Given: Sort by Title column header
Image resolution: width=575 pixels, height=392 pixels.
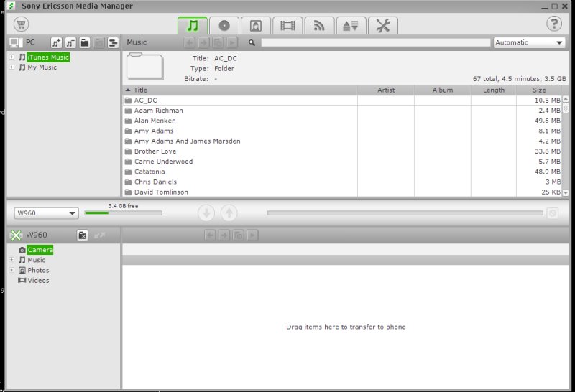Looking at the screenshot, I should click(240, 90).
